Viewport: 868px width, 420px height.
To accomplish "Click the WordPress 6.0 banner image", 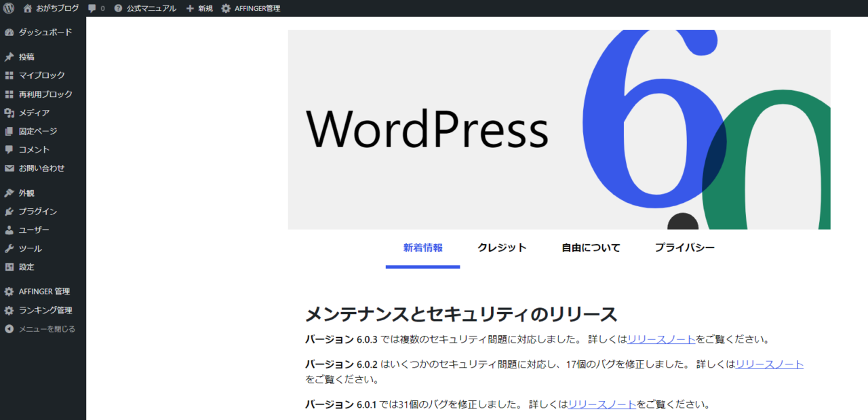I will pos(559,130).
